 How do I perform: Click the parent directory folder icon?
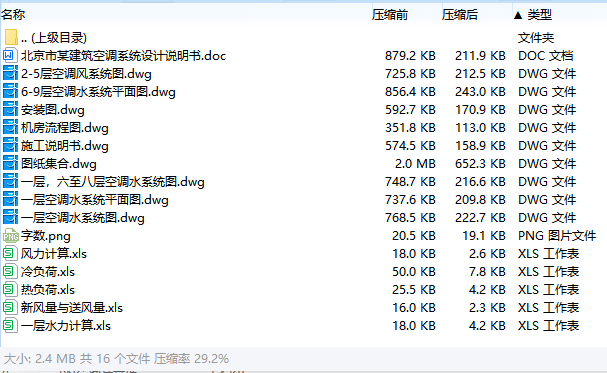(x=11, y=38)
